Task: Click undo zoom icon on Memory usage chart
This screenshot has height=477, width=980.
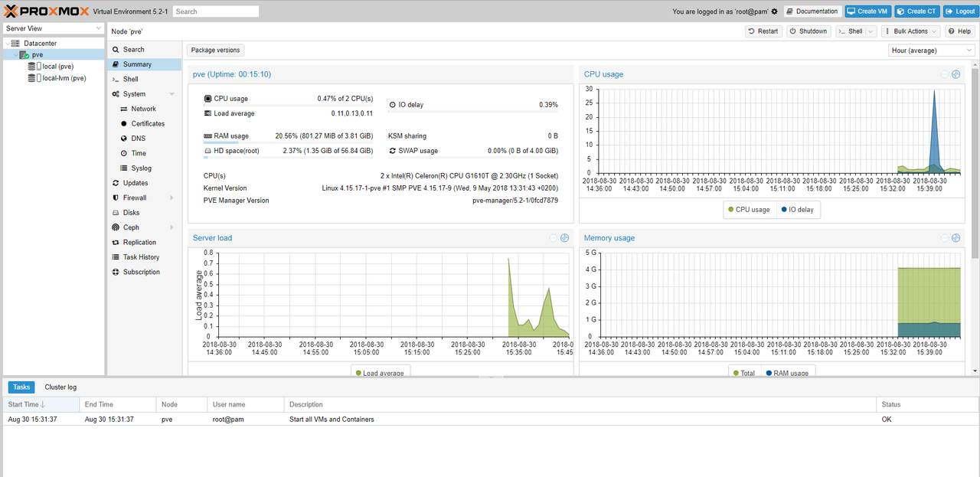Action: click(945, 238)
